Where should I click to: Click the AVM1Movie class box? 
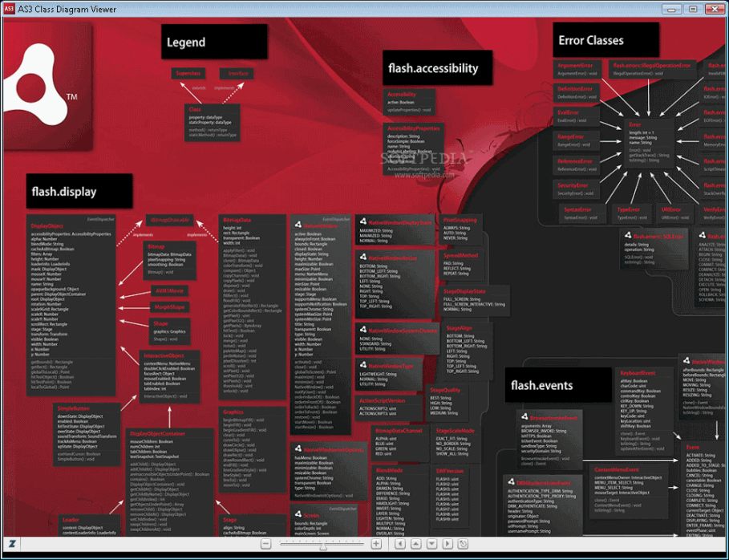pyautogui.click(x=170, y=290)
